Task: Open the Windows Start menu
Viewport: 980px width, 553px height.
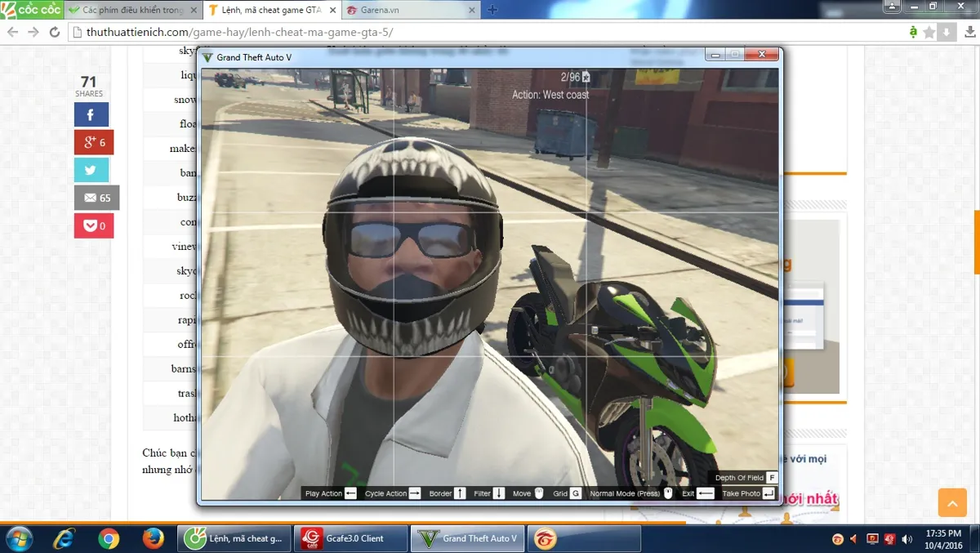Action: 19,539
